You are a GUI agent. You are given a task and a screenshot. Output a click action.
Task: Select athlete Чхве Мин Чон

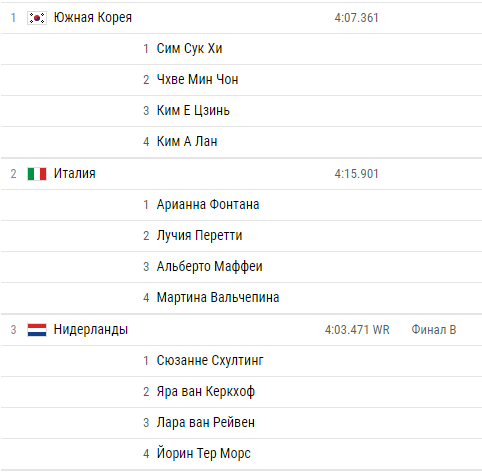coord(197,80)
